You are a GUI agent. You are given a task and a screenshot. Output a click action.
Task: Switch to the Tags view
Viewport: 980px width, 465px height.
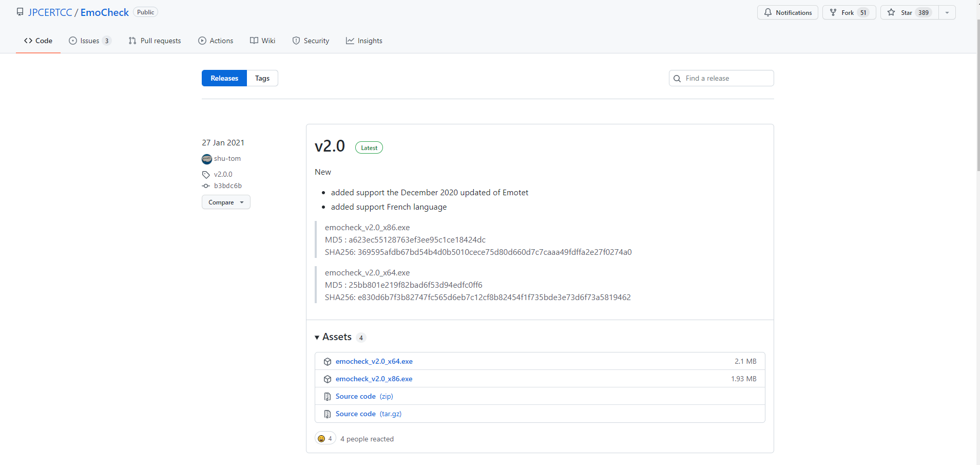262,78
